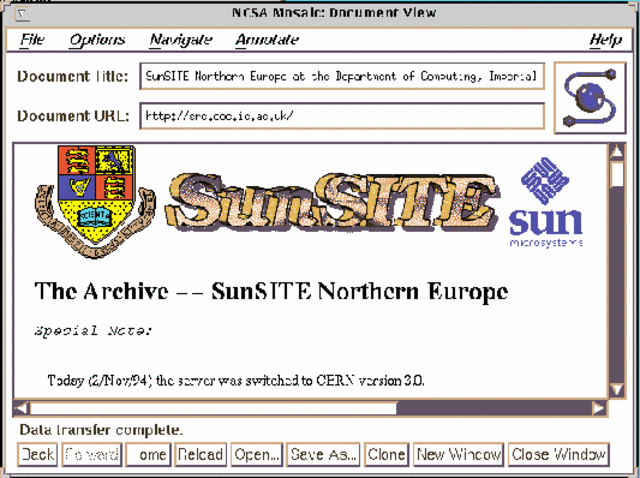Click the Save As... button
Screen dimensions: 640x478
(x=323, y=454)
